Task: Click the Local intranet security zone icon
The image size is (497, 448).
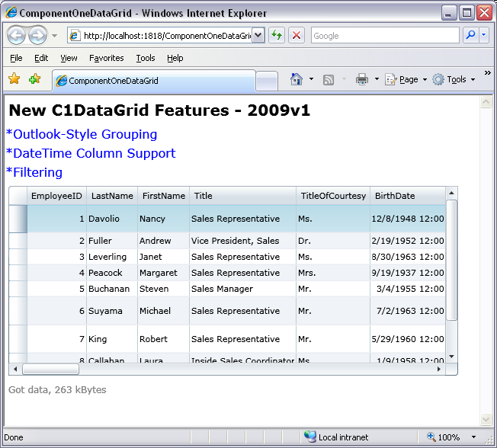Action: click(310, 437)
